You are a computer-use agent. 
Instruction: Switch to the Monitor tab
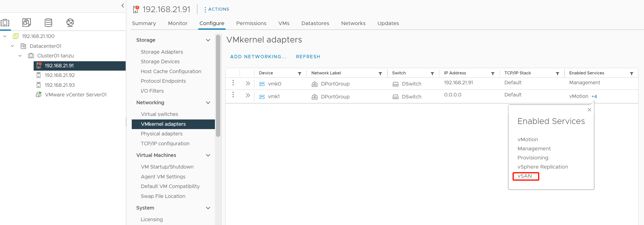178,23
